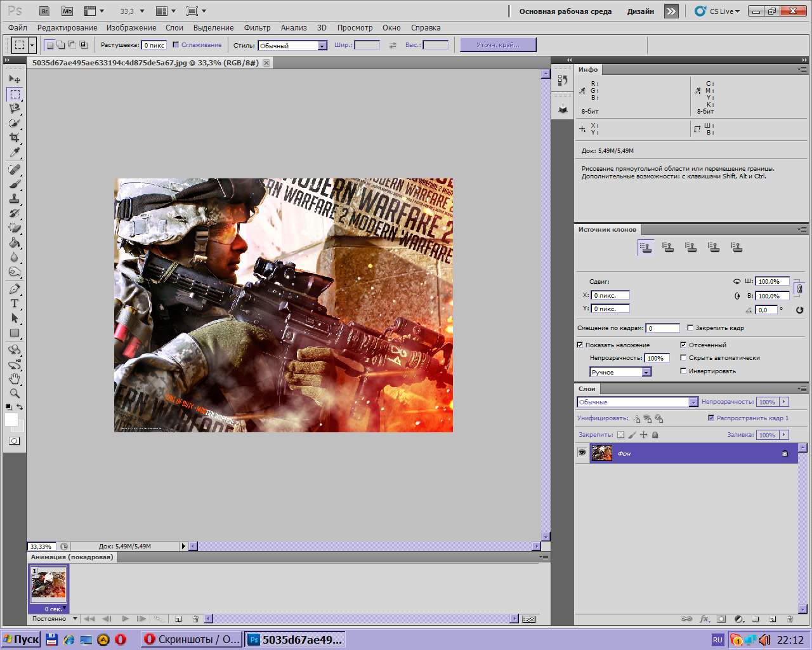The height and width of the screenshot is (650, 812).
Task: Select the Pen tool
Action: click(x=15, y=289)
